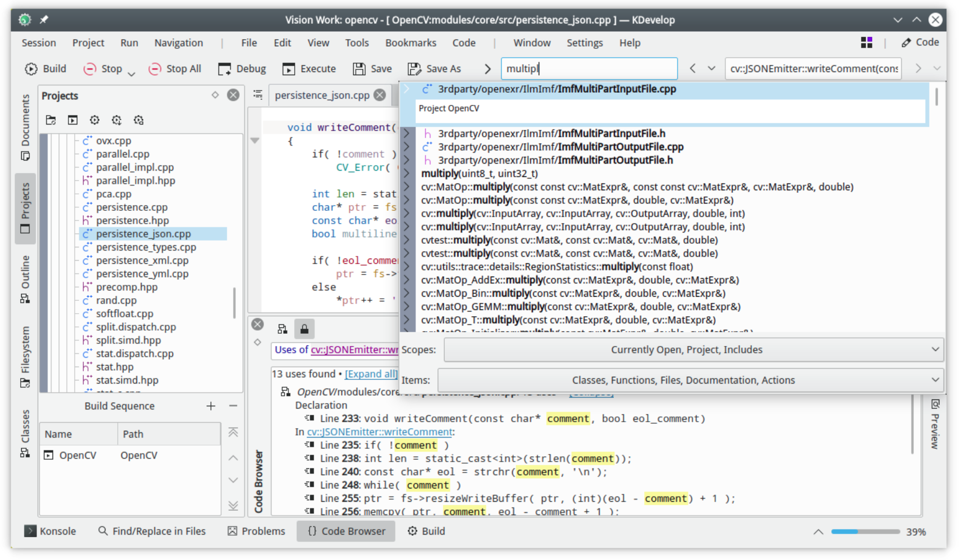Image resolution: width=959 pixels, height=560 pixels.
Task: Click the first gear icon in Projects toolbar
Action: point(94,120)
